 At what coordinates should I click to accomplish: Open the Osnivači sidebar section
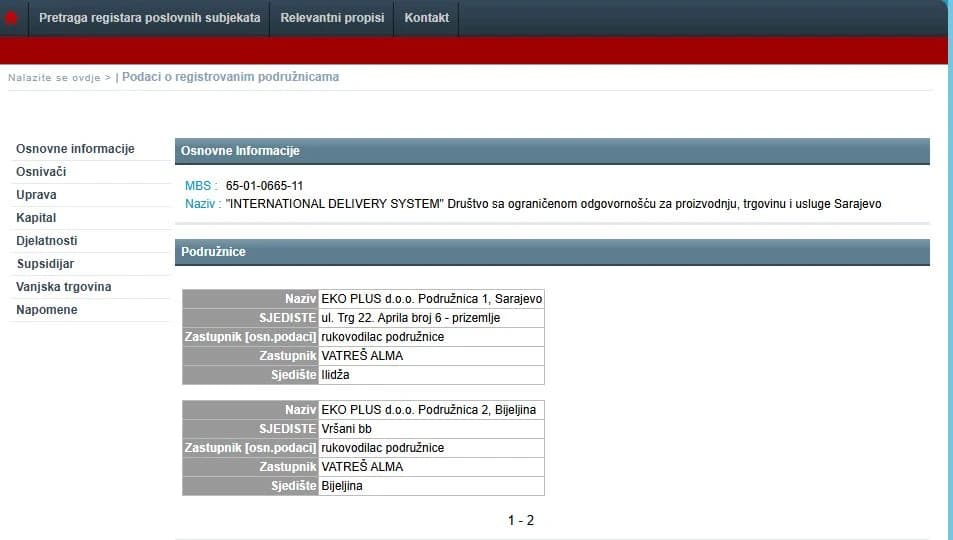coord(41,172)
